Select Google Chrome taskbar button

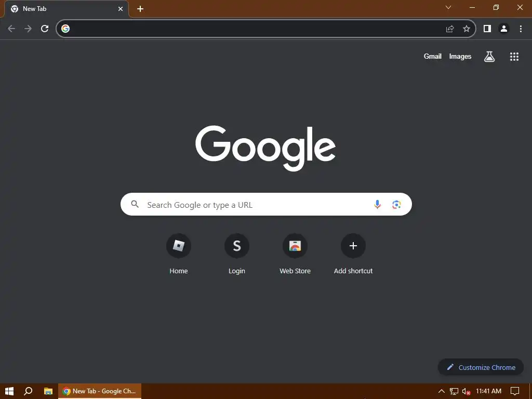click(99, 391)
